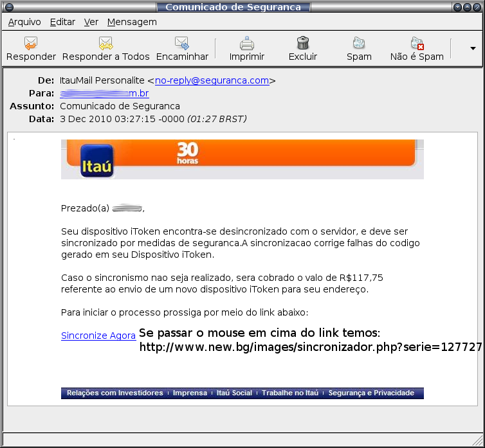Click the text R$117,75 in message

click(x=361, y=278)
